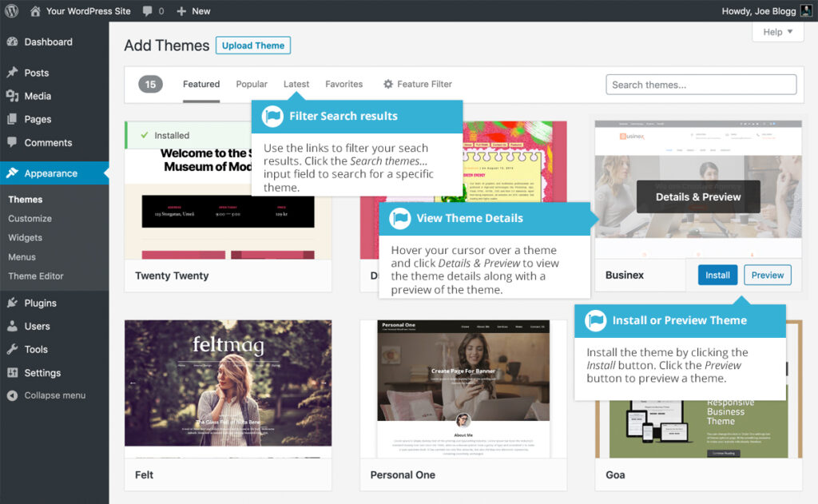Click the Feature Filter gear icon
The width and height of the screenshot is (818, 504).
coord(388,84)
